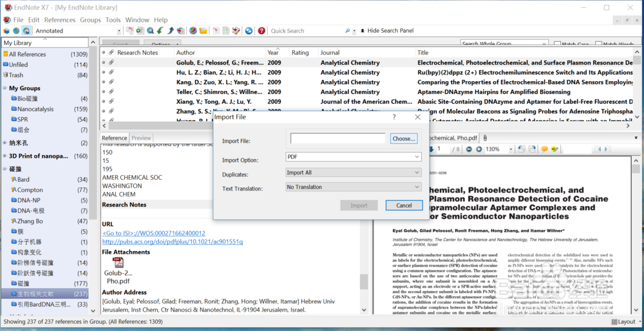The height and width of the screenshot is (331, 644).
Task: Click the Choose... button
Action: coord(404,138)
